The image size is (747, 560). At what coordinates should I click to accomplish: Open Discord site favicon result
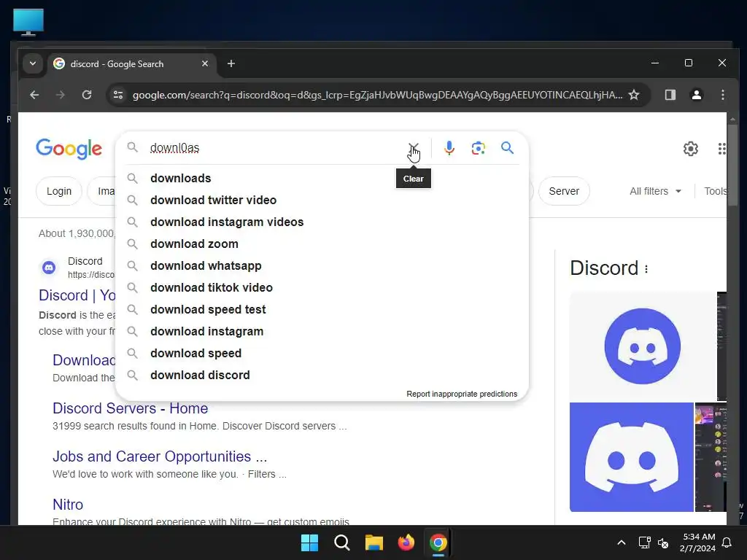49,268
